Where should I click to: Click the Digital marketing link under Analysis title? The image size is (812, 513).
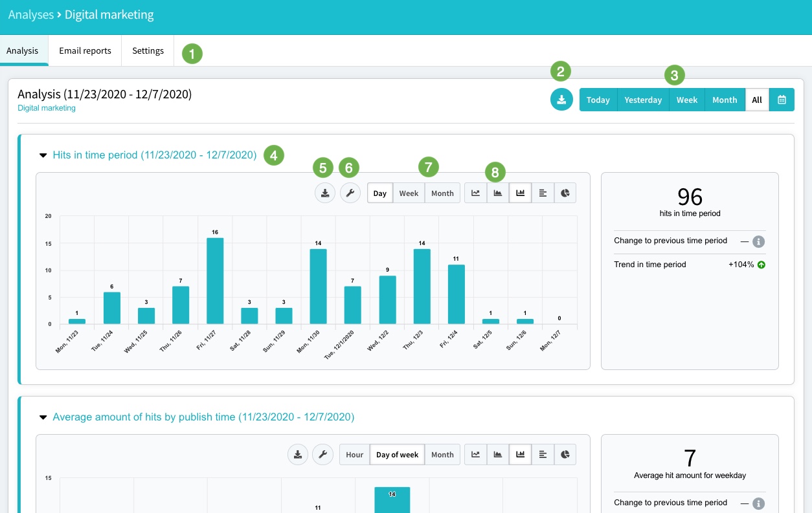click(47, 108)
